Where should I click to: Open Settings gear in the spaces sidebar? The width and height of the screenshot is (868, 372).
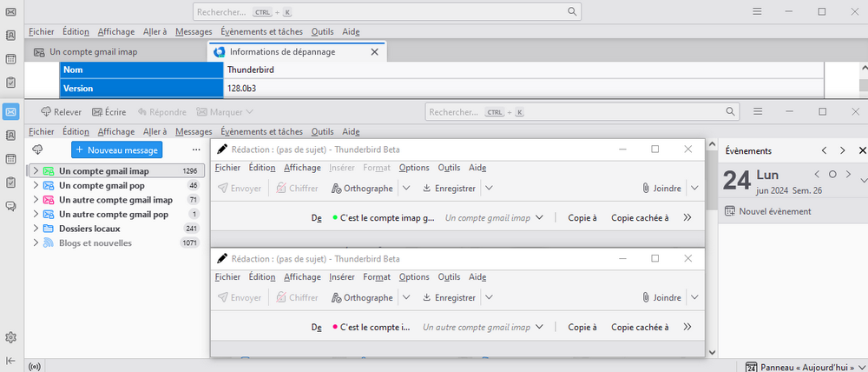pyautogui.click(x=10, y=337)
